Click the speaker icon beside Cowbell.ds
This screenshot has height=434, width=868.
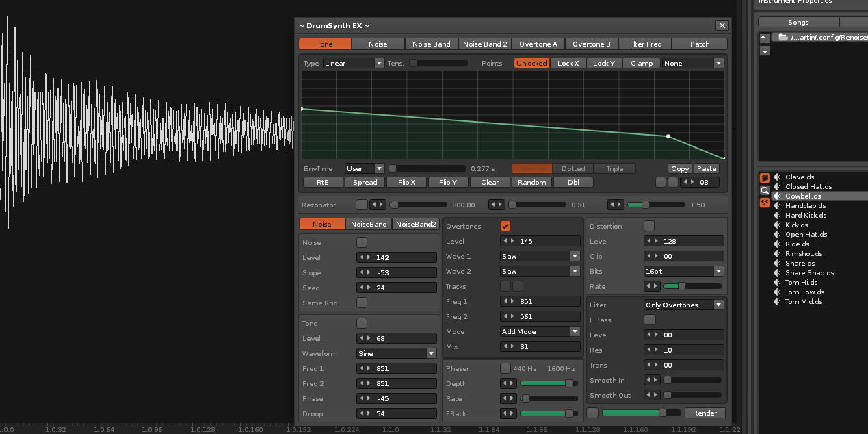click(778, 196)
